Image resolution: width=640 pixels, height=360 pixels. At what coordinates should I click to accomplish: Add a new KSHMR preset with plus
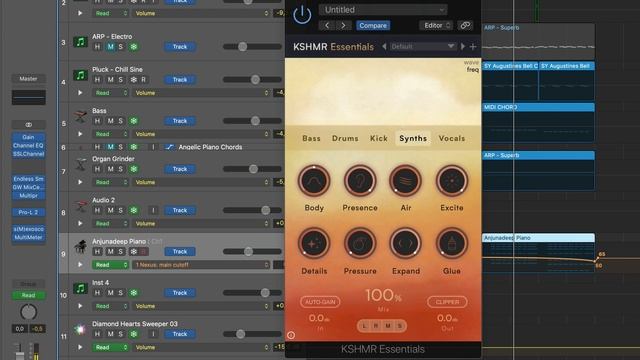tap(473, 47)
